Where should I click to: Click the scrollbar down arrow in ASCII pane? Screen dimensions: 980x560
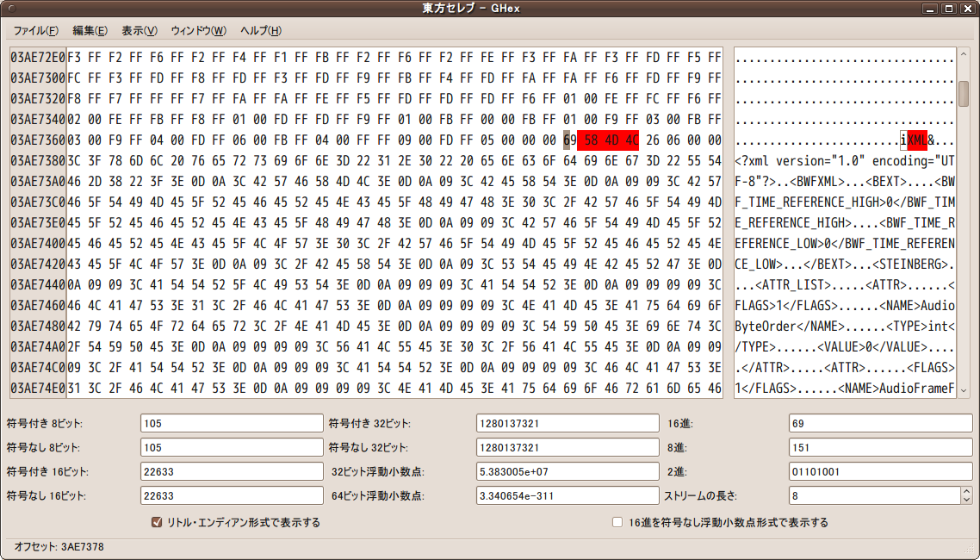pos(963,390)
